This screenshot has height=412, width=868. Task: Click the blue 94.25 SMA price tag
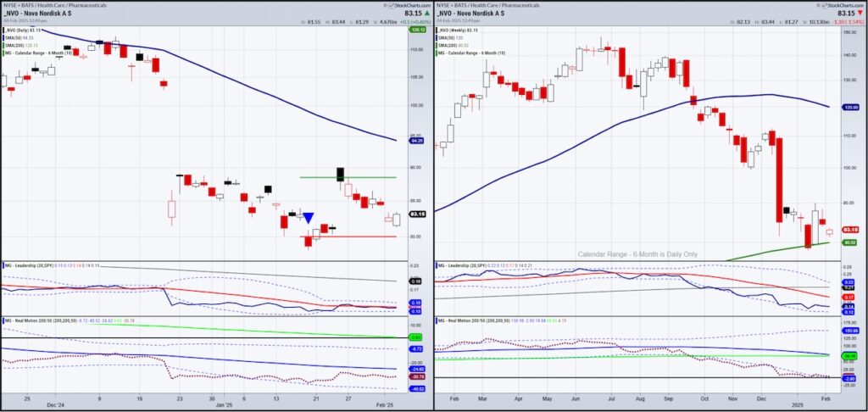coord(419,141)
